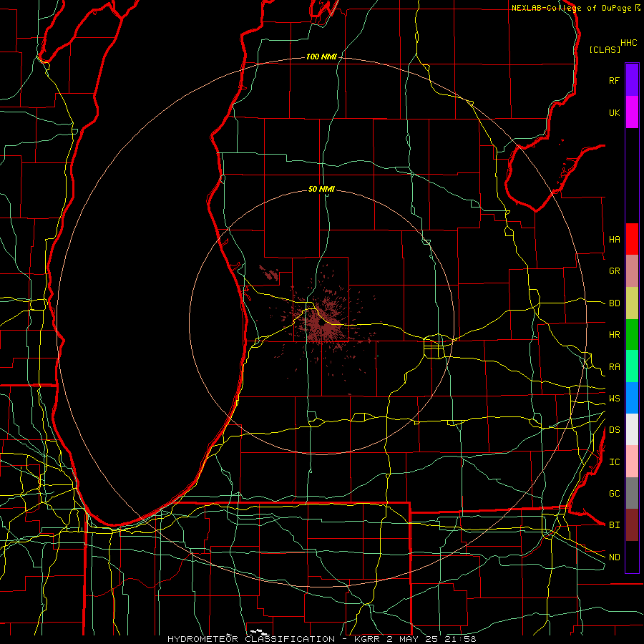Image resolution: width=644 pixels, height=644 pixels.
Task: Click the ND legend label
Action: click(614, 557)
